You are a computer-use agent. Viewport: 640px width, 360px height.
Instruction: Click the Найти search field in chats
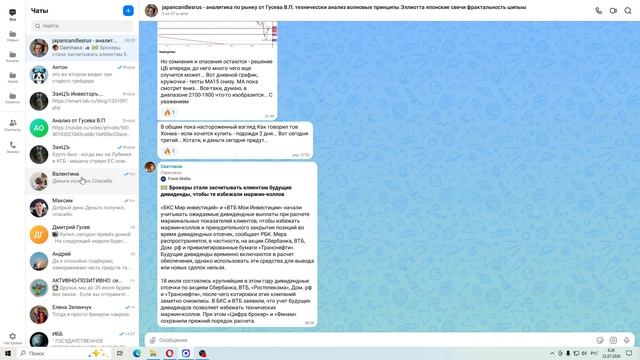point(82,26)
